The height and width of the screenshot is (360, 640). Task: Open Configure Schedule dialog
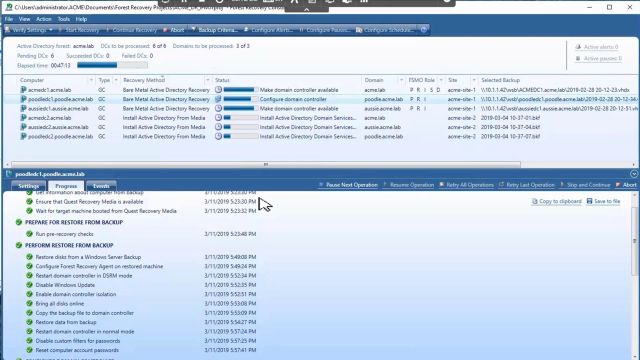coord(385,30)
